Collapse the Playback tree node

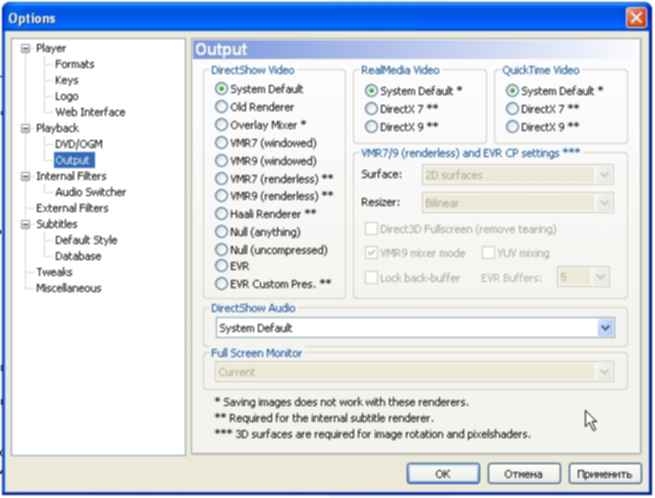[26, 128]
